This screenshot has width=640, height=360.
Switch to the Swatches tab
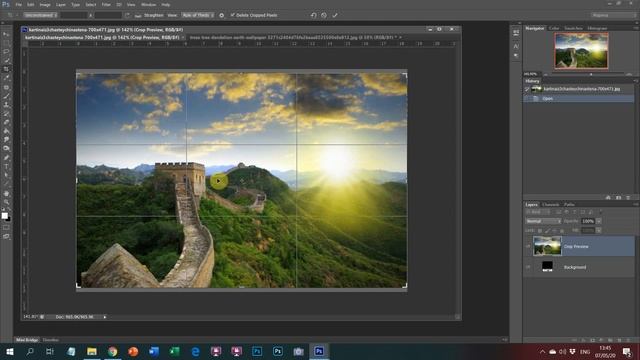point(573,28)
